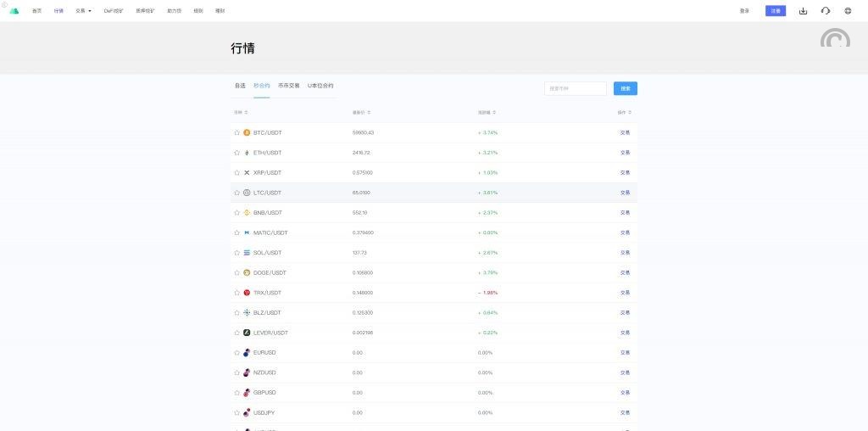Click the BLZ/USDT coin icon

click(x=247, y=312)
